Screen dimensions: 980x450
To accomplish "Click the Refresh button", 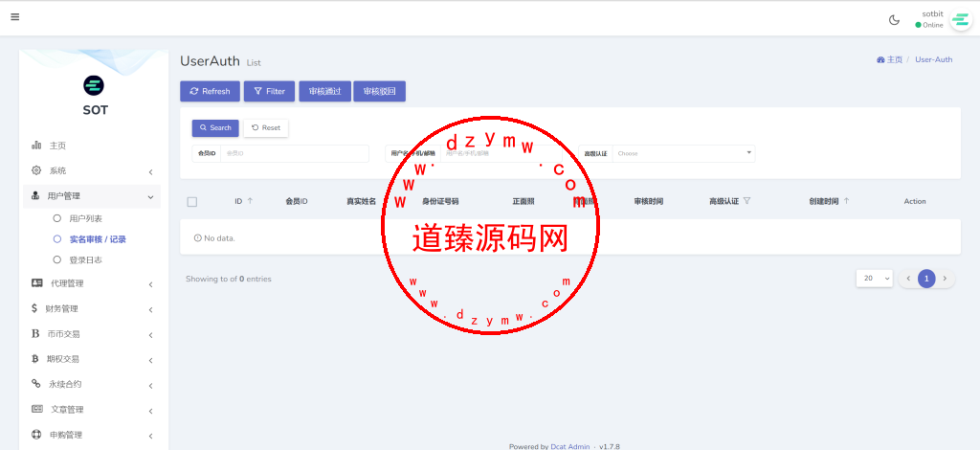I will pyautogui.click(x=210, y=91).
